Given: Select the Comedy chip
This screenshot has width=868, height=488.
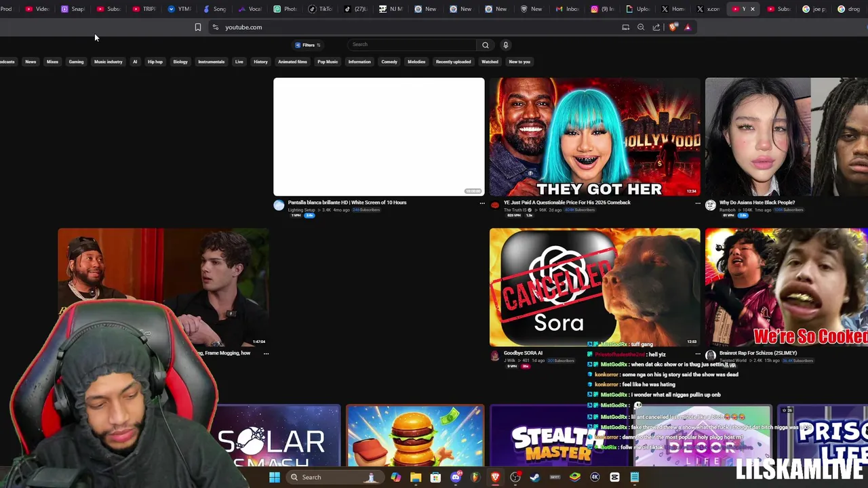Looking at the screenshot, I should (x=389, y=62).
